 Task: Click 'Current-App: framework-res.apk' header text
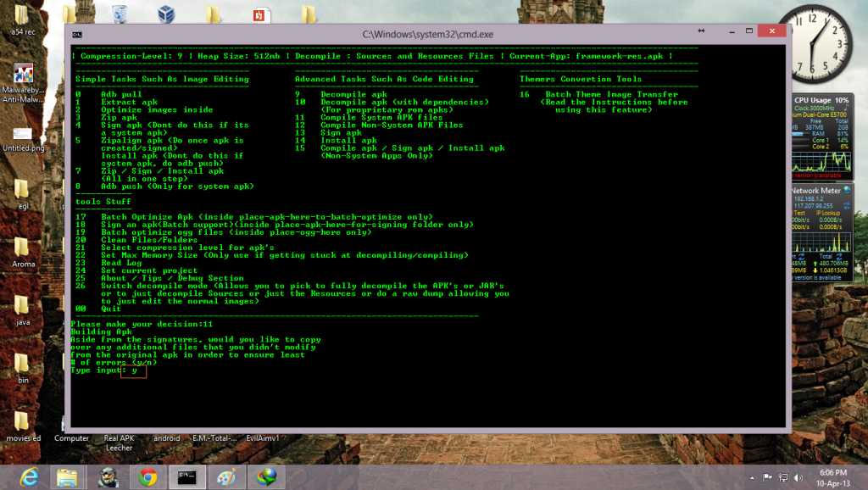587,57
